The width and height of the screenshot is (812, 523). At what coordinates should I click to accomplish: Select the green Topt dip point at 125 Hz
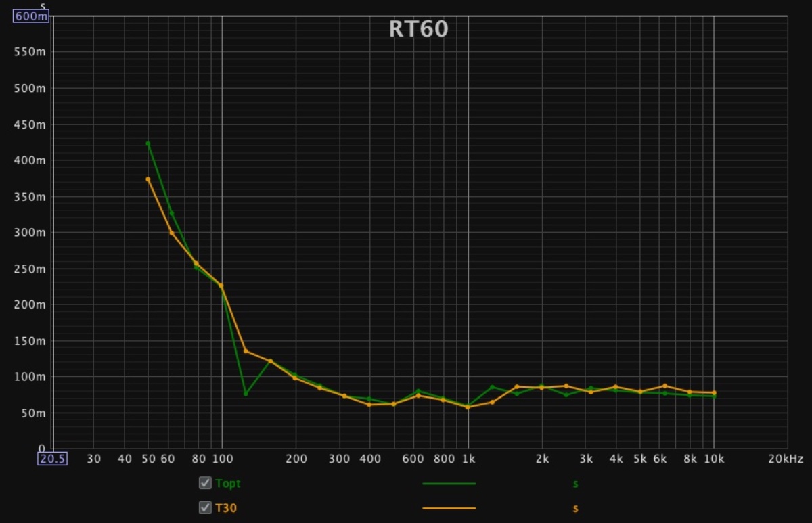click(x=246, y=394)
